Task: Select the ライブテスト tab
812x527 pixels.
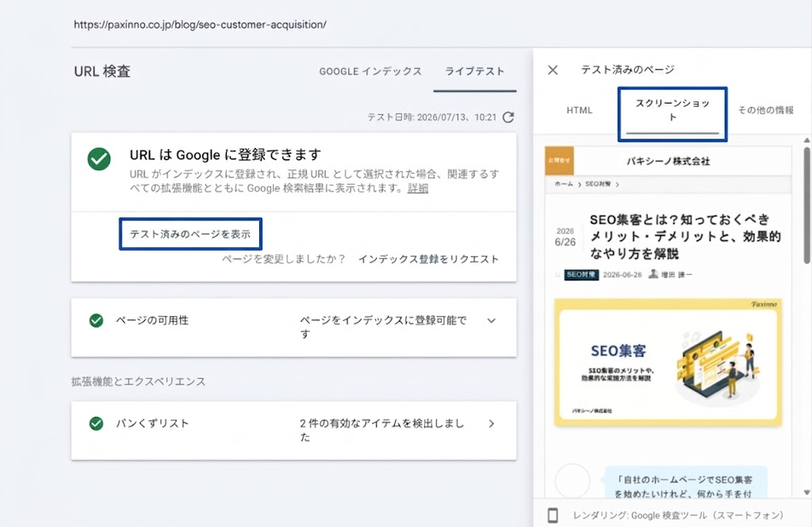Action: tap(475, 71)
